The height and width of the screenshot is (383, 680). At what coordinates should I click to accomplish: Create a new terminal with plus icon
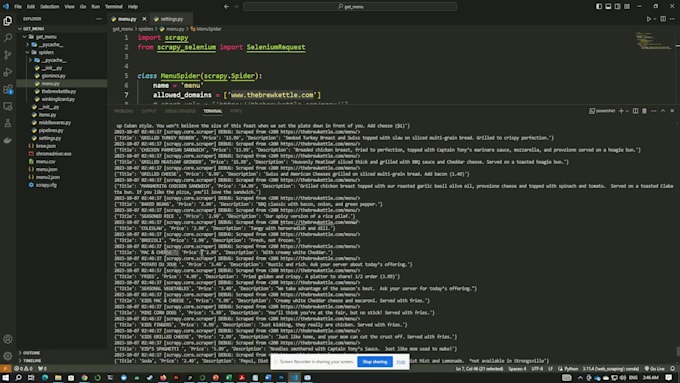click(621, 111)
